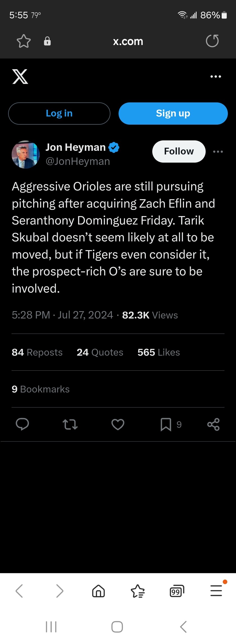
Task: Toggle Follow for Jon Heyman
Action: tap(179, 151)
